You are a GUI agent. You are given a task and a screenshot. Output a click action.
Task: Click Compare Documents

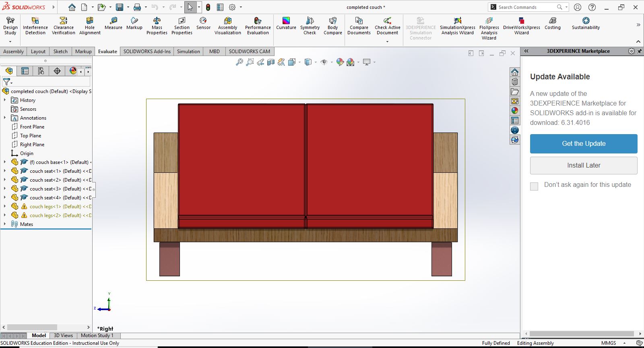coord(359,26)
